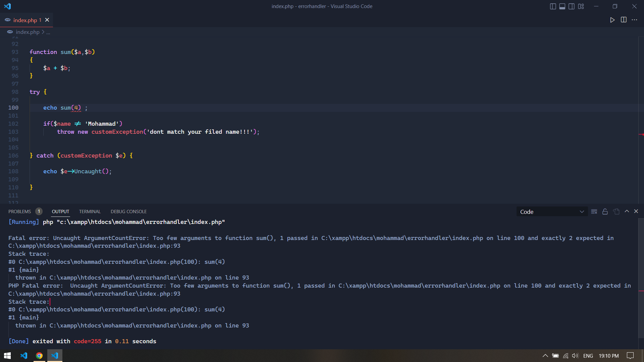
Task: Open Output in a new editor window
Action: coord(616,212)
